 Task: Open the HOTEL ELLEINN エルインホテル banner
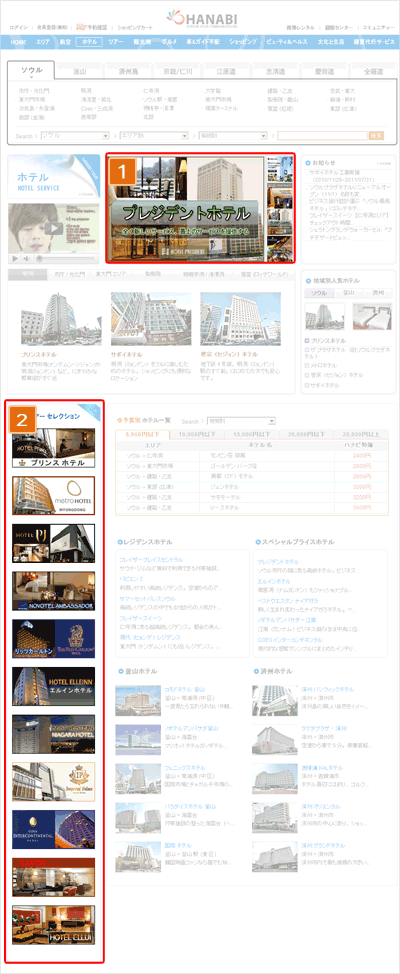[53, 686]
